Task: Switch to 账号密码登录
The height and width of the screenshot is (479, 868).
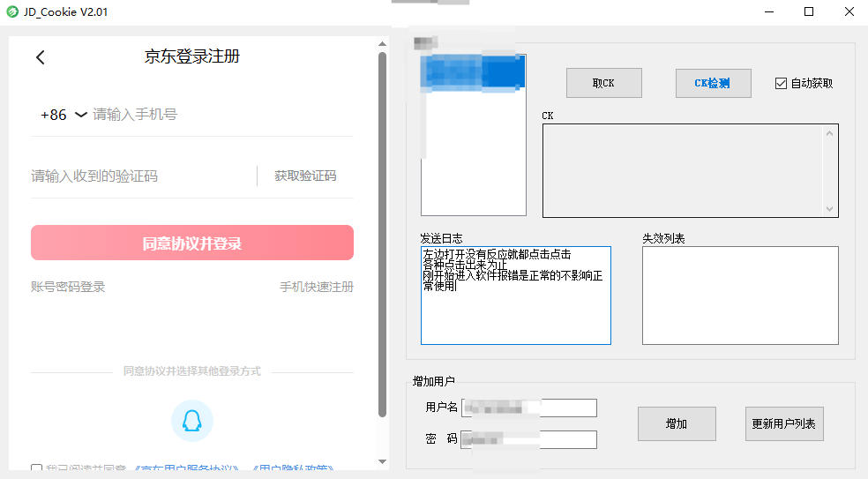Action: [68, 287]
